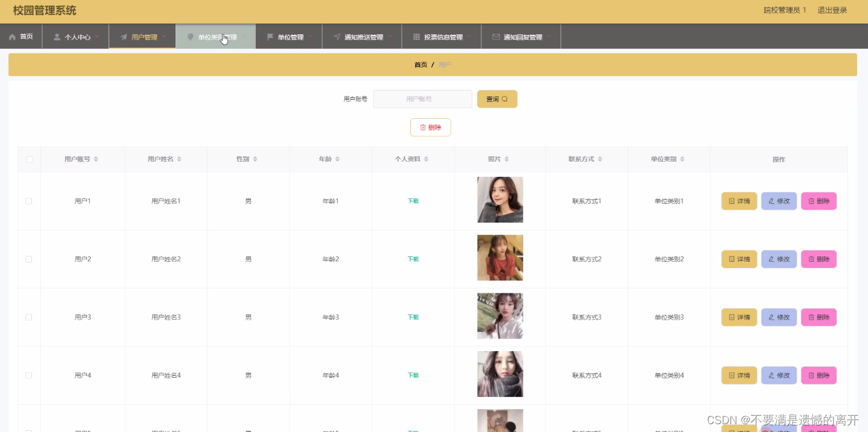Click the pin icon of 单位类别管理
This screenshot has height=432, width=868.
point(191,37)
